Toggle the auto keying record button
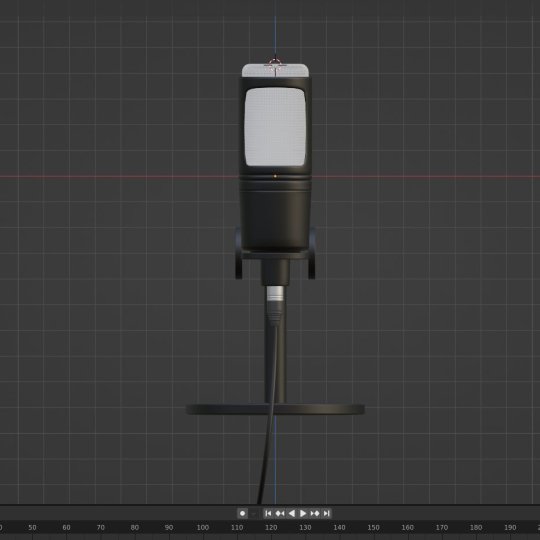The width and height of the screenshot is (540, 540). tap(242, 513)
